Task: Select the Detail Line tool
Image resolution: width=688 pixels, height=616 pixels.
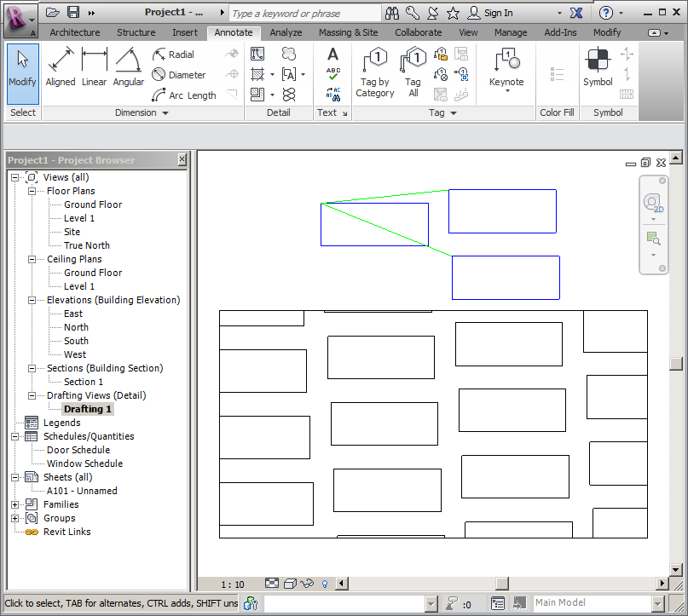Action: click(x=257, y=54)
